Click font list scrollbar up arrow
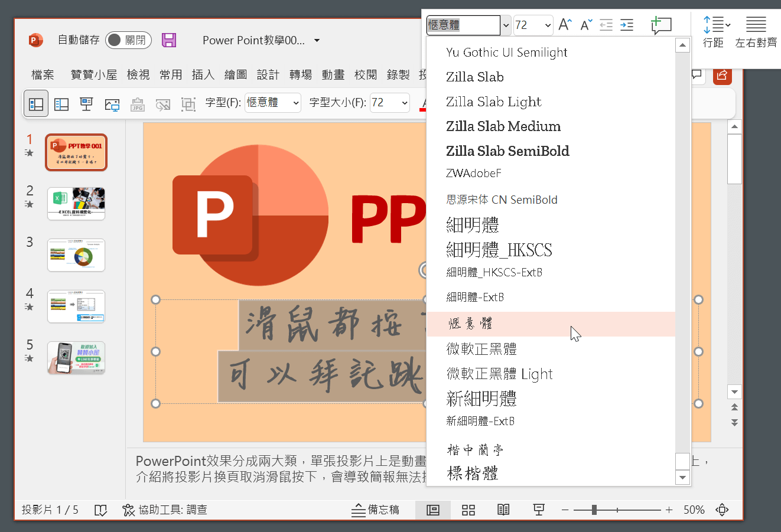 683,45
